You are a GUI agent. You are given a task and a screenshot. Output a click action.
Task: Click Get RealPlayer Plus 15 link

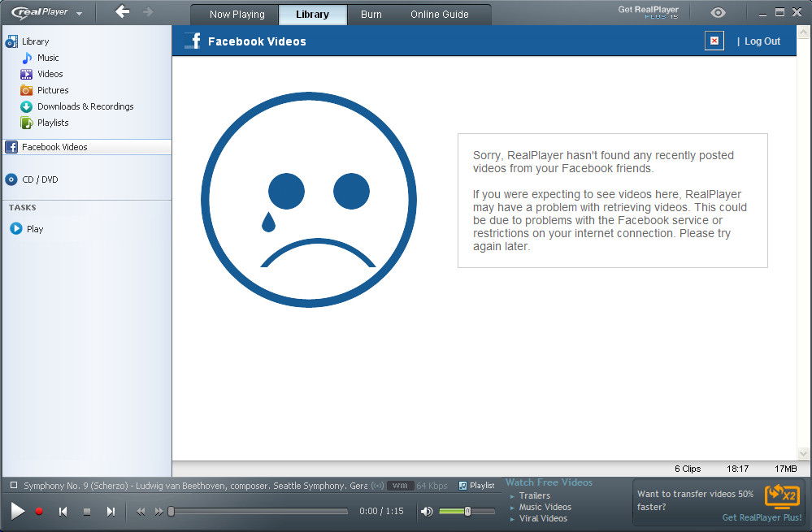(x=649, y=12)
